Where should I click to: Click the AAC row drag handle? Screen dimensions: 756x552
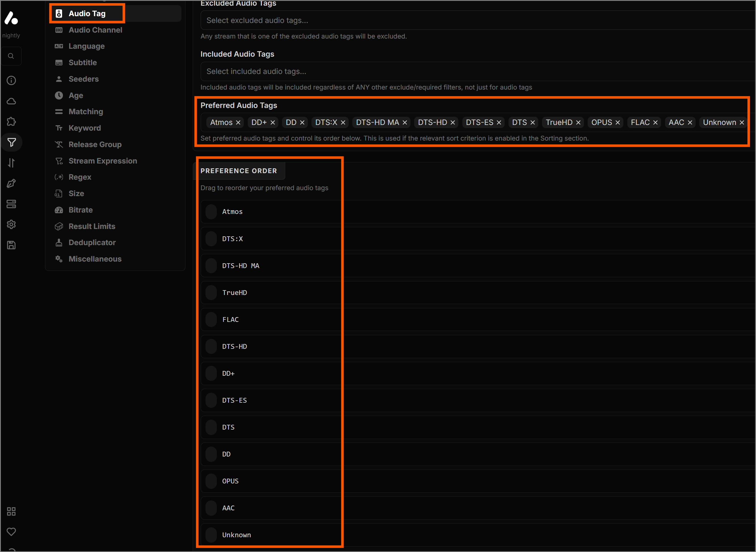click(211, 508)
